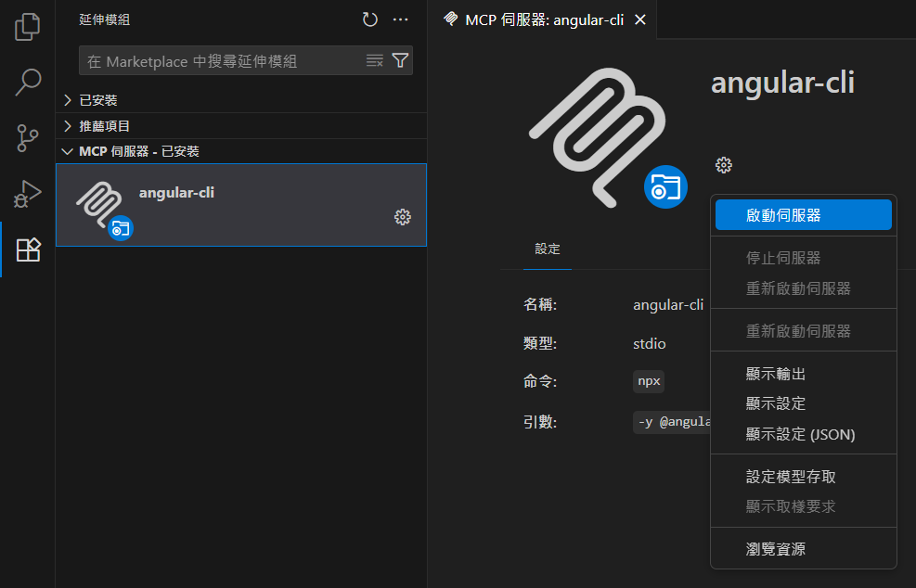This screenshot has height=588, width=916.
Task: Refresh the extensions list
Action: [x=370, y=19]
